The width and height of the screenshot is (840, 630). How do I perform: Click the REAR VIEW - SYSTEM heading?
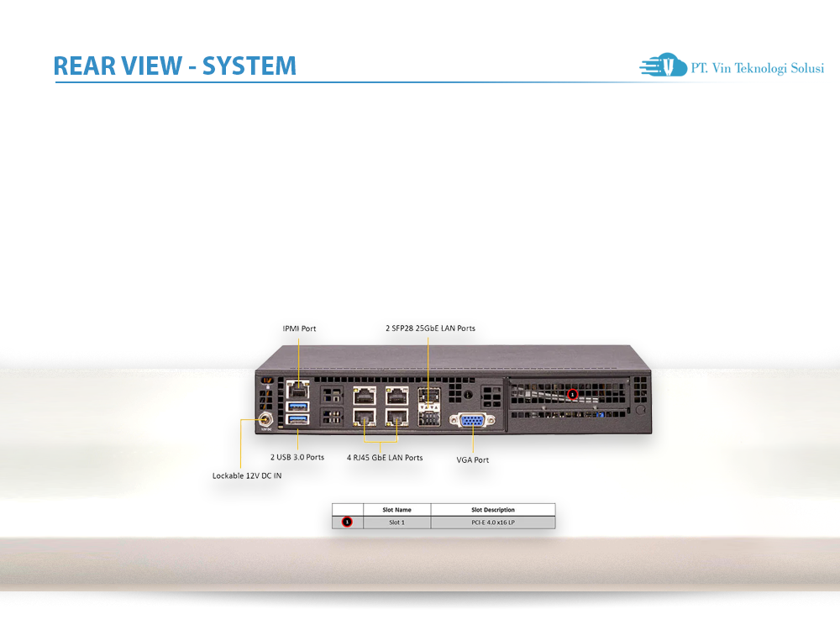pyautogui.click(x=175, y=66)
